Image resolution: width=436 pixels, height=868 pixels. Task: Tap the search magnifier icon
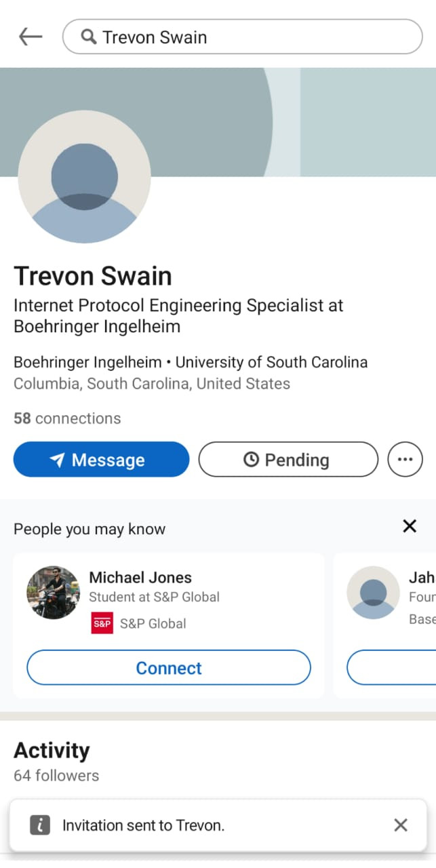(88, 37)
